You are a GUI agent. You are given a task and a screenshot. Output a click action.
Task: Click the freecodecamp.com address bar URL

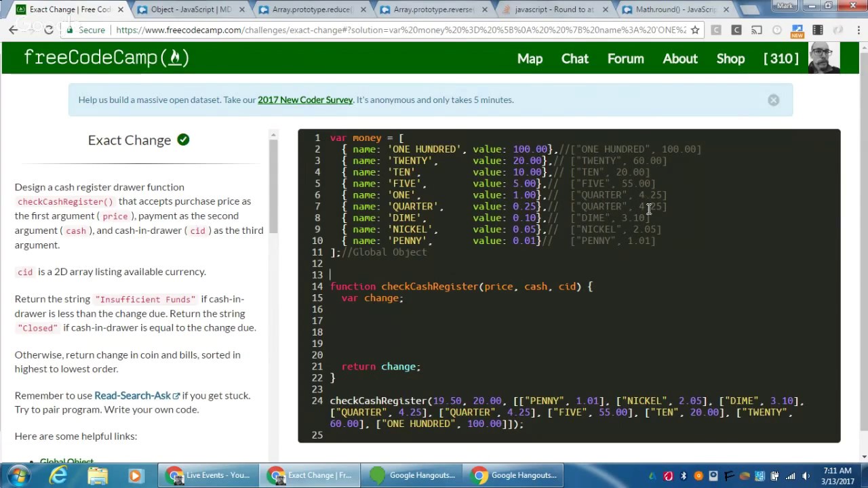[x=400, y=30]
